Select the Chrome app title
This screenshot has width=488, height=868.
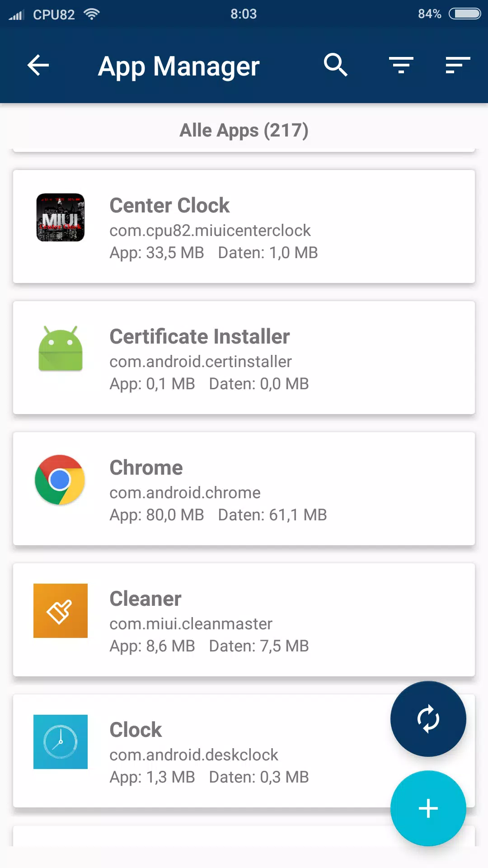tap(146, 467)
